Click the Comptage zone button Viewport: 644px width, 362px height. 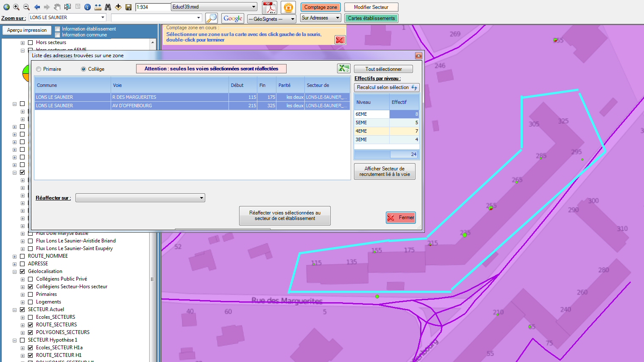point(321,7)
